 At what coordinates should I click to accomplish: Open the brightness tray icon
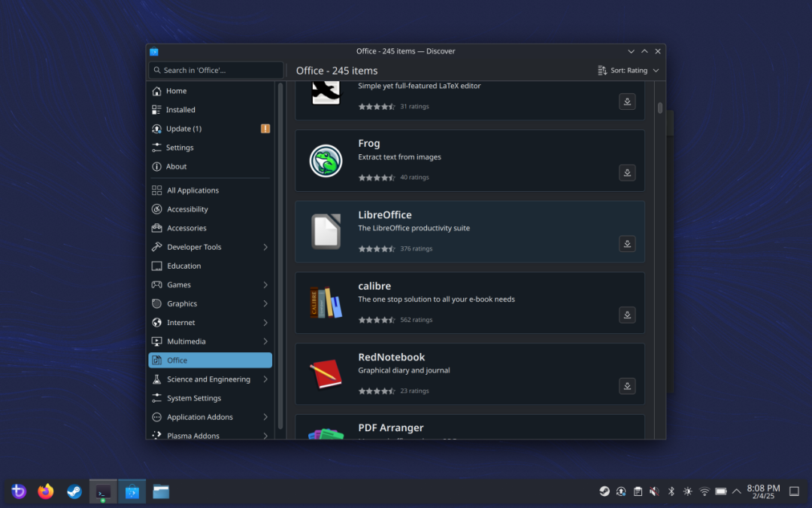[688, 491]
